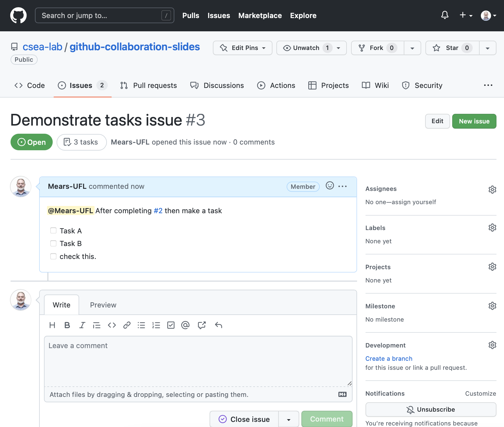Image resolution: width=504 pixels, height=427 pixels.
Task: Tick the 'check this.' checkbox
Action: tap(53, 256)
